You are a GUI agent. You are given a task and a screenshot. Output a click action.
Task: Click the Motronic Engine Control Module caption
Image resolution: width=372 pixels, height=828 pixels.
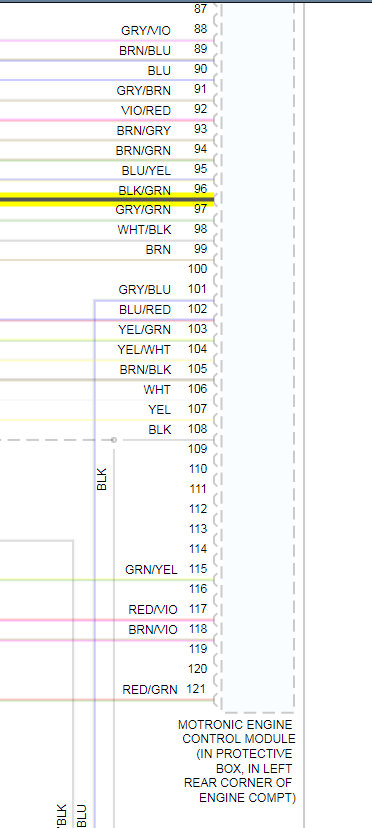point(237,761)
